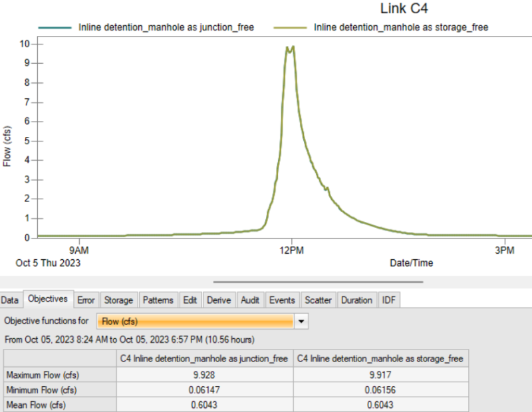Image resolution: width=532 pixels, height=412 pixels.
Task: Click the horizontal splitter bar below the chart
Action: click(317, 281)
